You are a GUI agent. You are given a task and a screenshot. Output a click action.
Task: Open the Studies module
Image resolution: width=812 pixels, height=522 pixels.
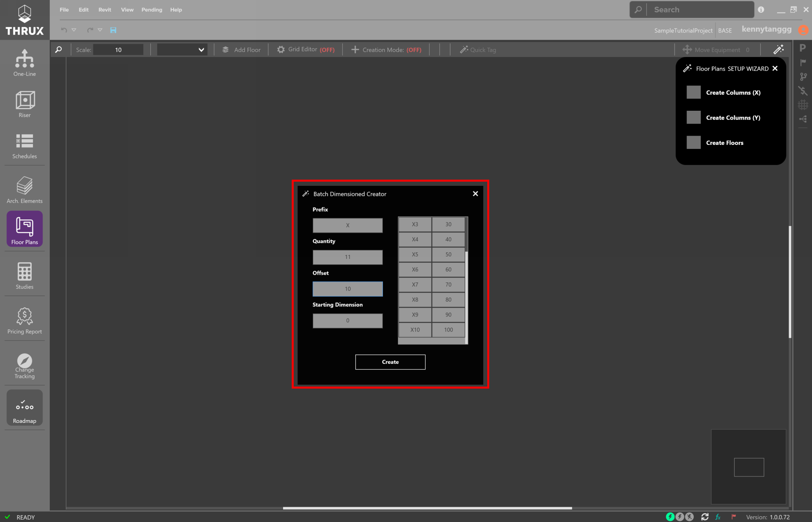pos(24,276)
